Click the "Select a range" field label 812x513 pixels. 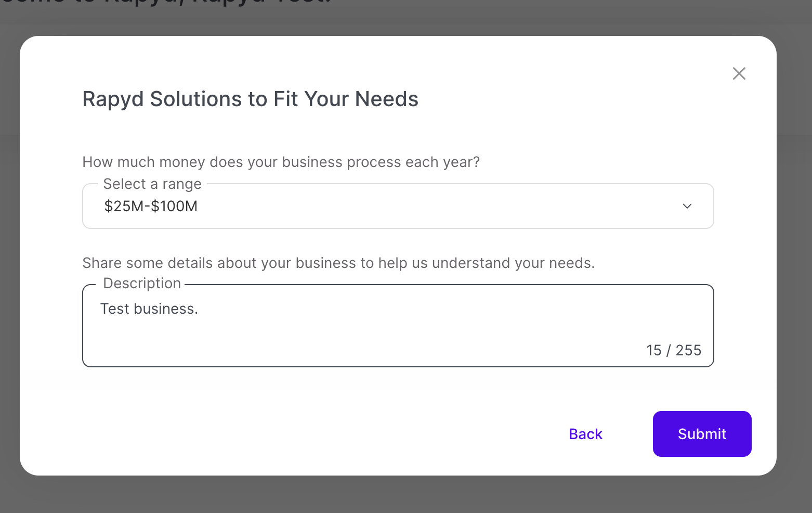click(152, 184)
